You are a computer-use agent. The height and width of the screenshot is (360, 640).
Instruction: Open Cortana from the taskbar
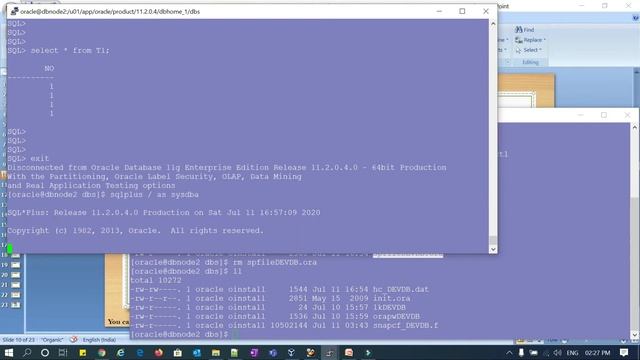point(45,353)
